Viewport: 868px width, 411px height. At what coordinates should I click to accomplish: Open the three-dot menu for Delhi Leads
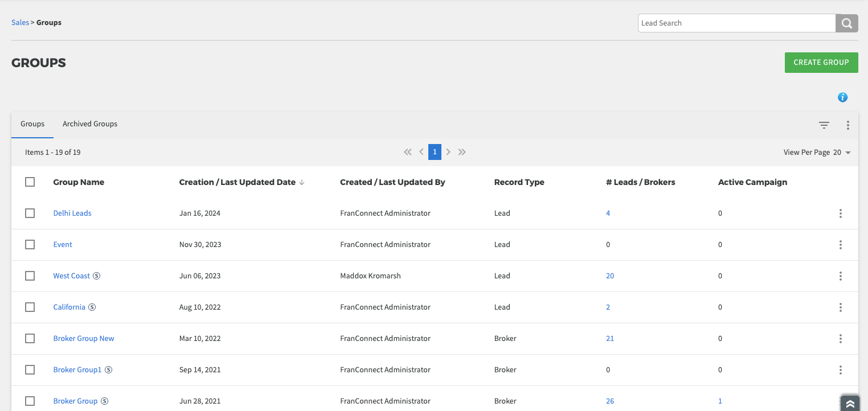pyautogui.click(x=840, y=213)
